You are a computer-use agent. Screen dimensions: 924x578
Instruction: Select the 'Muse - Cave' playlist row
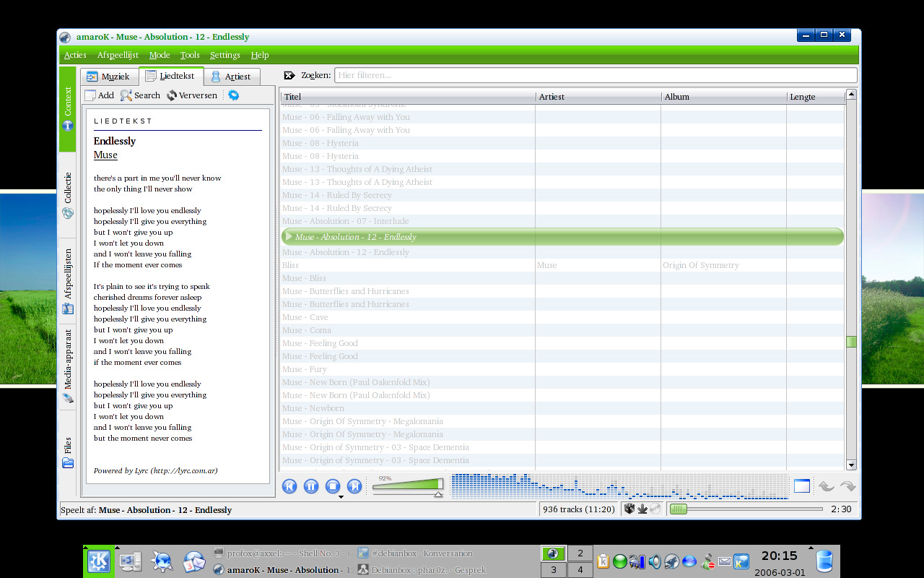click(562, 317)
